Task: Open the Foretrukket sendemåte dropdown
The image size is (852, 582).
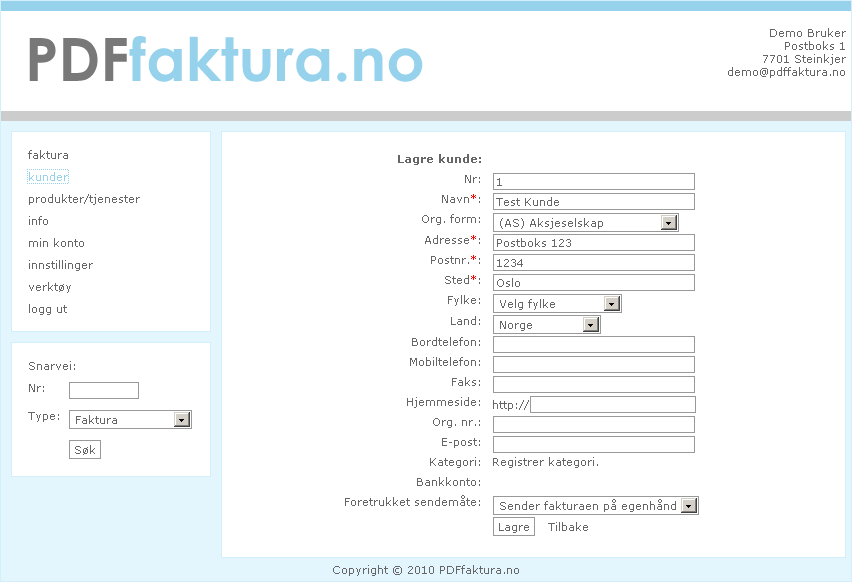Action: pos(596,506)
